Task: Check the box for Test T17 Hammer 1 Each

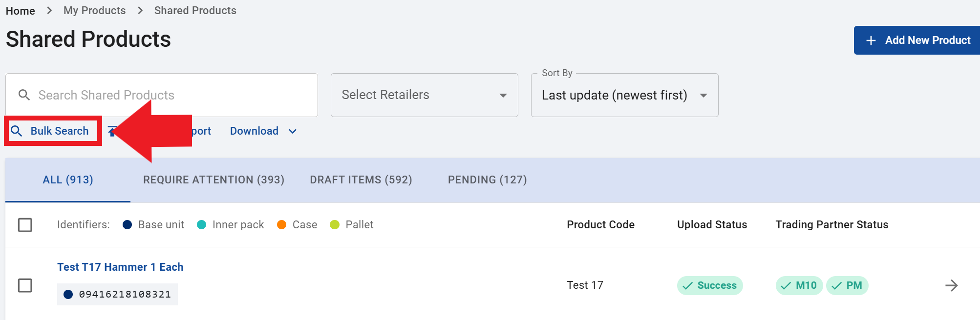Action: coord(25,285)
